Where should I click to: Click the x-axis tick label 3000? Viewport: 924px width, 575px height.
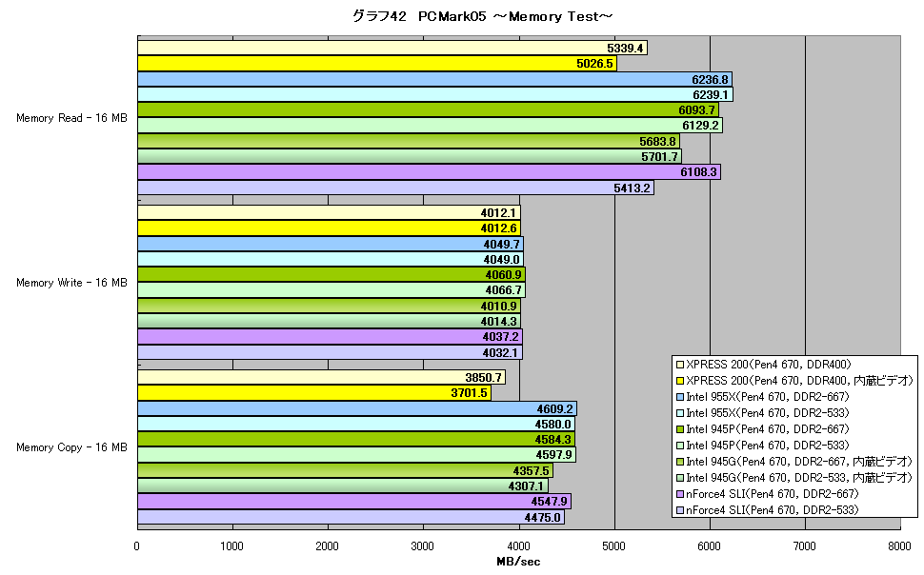[x=423, y=546]
